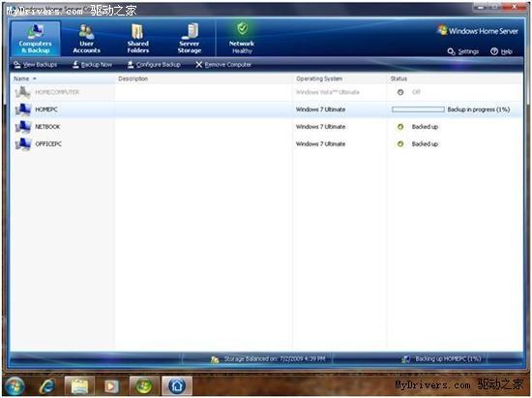Image resolution: width=532 pixels, height=398 pixels.
Task: Start a backup with Backup Now
Action: click(x=92, y=65)
